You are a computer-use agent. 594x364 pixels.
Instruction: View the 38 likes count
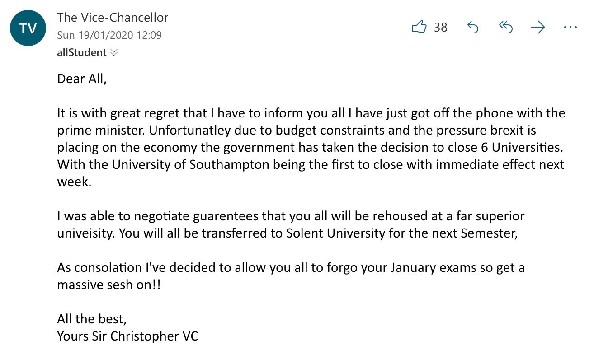[x=441, y=28]
